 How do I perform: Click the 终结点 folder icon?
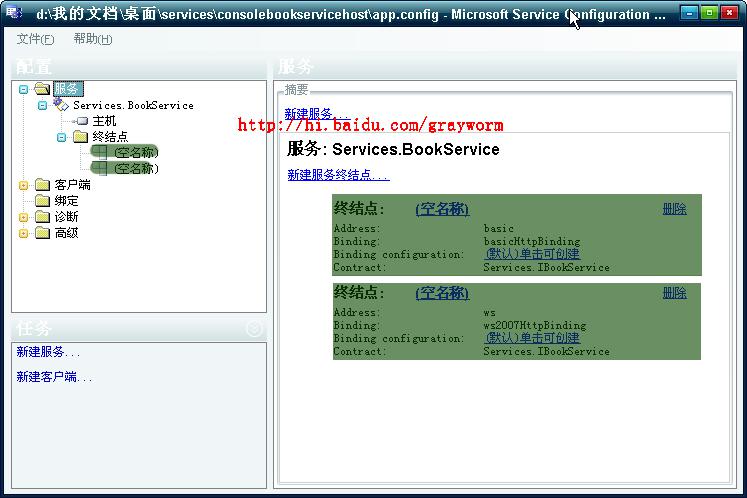[x=81, y=137]
